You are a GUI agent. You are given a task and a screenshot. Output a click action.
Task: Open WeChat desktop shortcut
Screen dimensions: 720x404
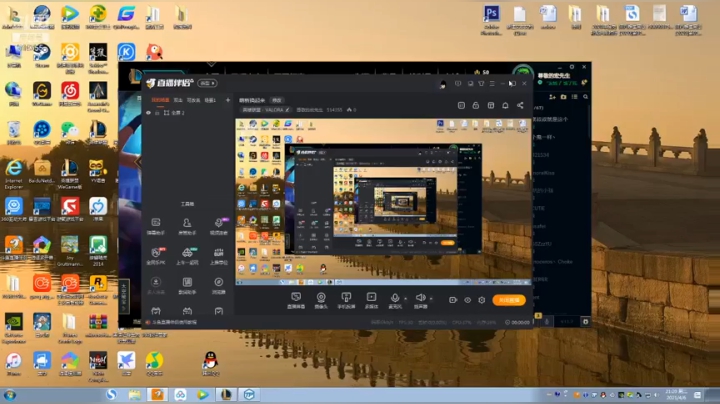[x=70, y=133]
